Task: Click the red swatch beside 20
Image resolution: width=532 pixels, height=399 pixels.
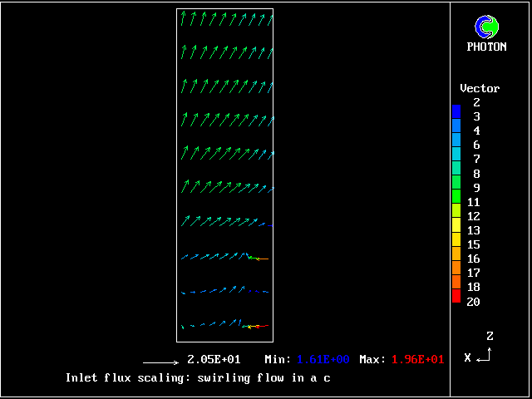Action: click(x=456, y=298)
